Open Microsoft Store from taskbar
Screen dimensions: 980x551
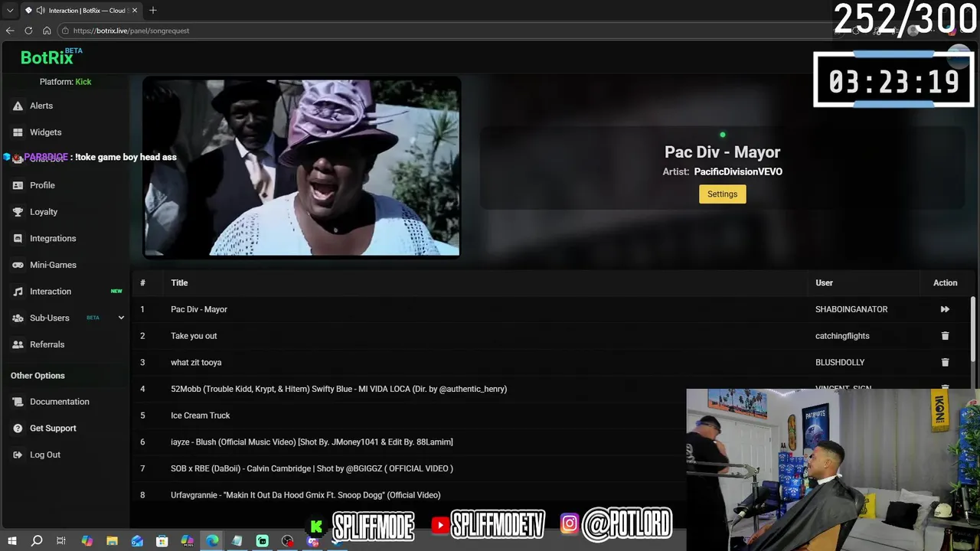162,541
